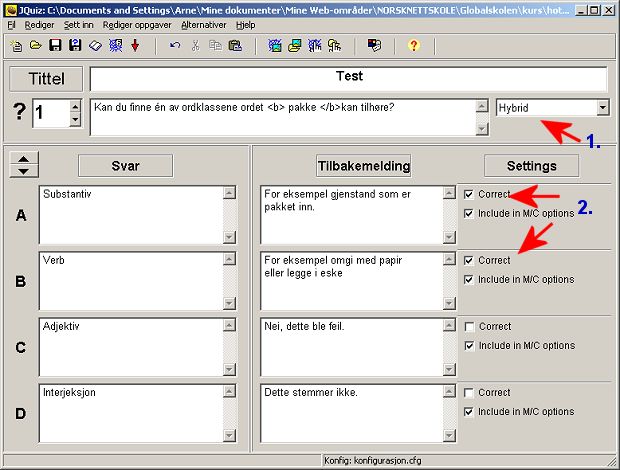The width and height of the screenshot is (620, 470).
Task: Open the Rediger menu
Action: (39, 25)
